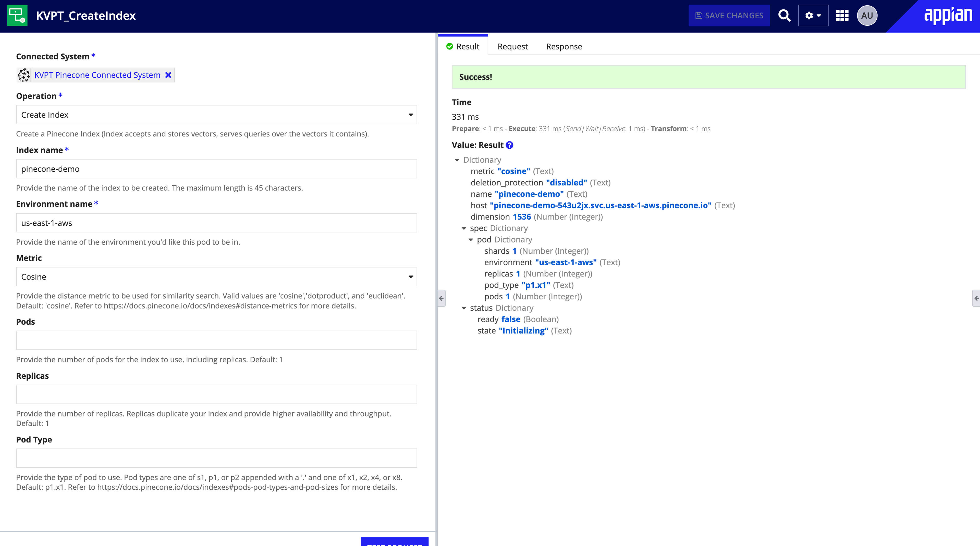
Task: Open the Operation dropdown showing Create Index
Action: (216, 115)
